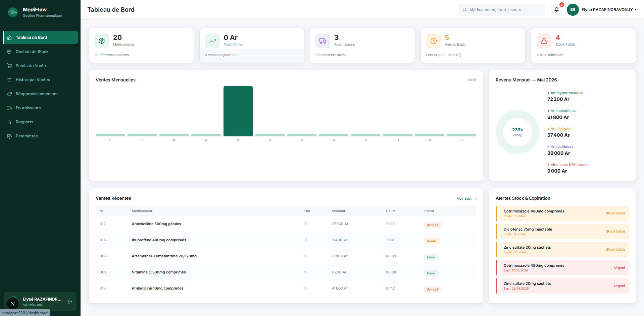The width and height of the screenshot is (644, 316).
Task: Select Amoxicilline 500mg gélules sale row
Action: coord(286,224)
